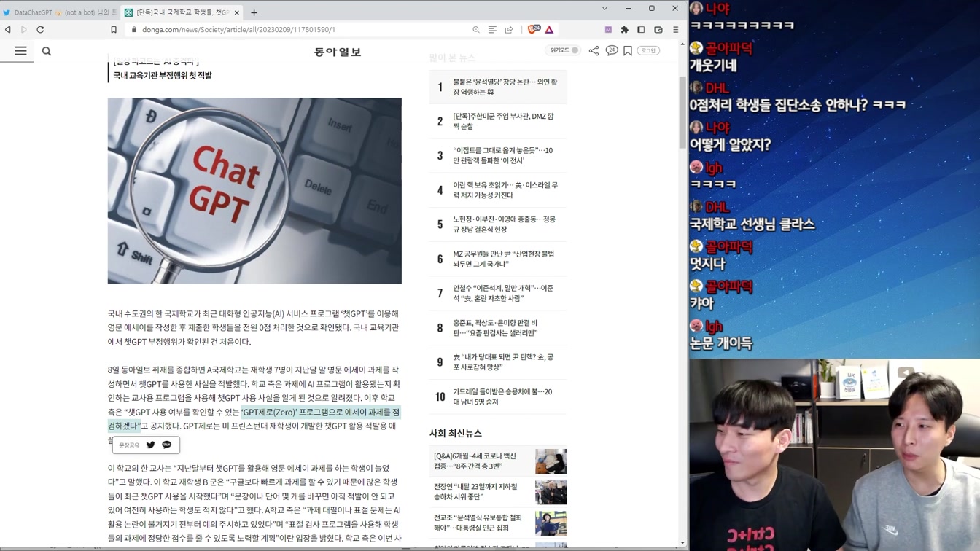Open the tab search dropdown chevron
Viewport: 980px width, 551px height.
pos(604,9)
